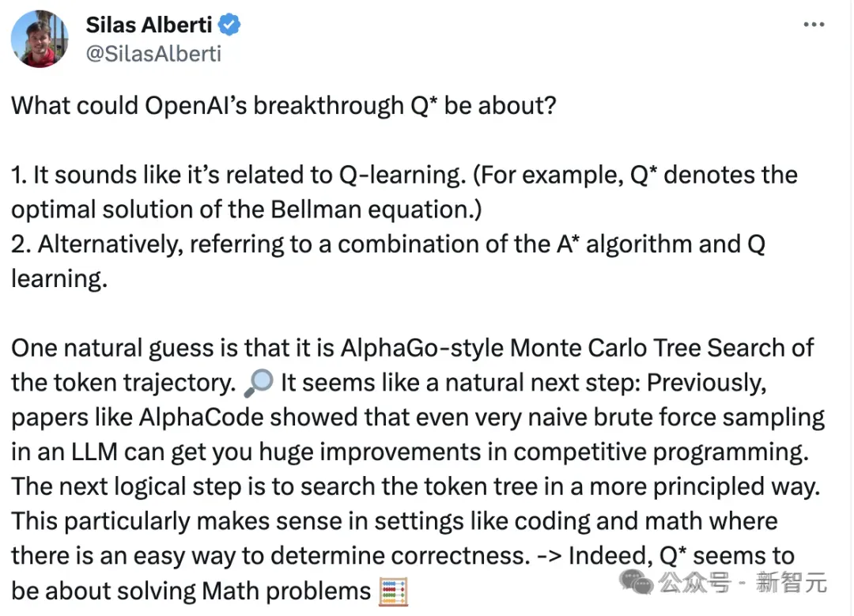Click the magnifying glass emoji
This screenshot has width=854, height=616.
[x=259, y=383]
